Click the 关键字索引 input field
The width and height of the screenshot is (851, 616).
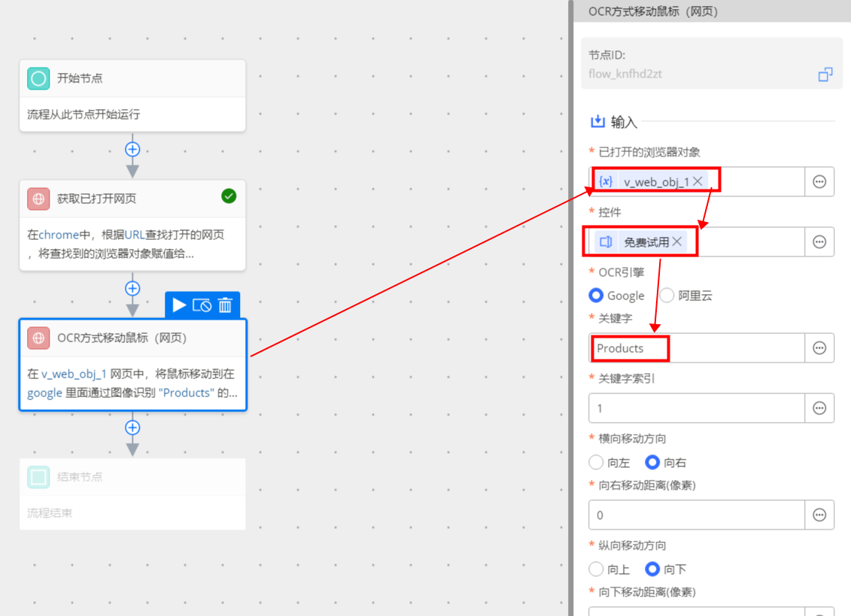pos(697,408)
